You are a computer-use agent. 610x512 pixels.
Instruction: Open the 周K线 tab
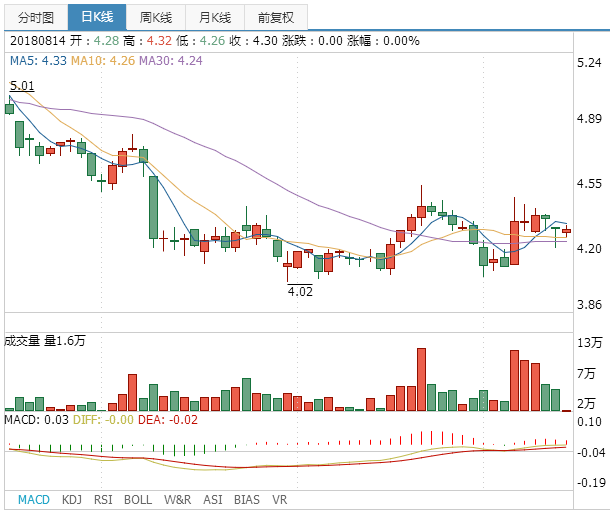tap(156, 18)
